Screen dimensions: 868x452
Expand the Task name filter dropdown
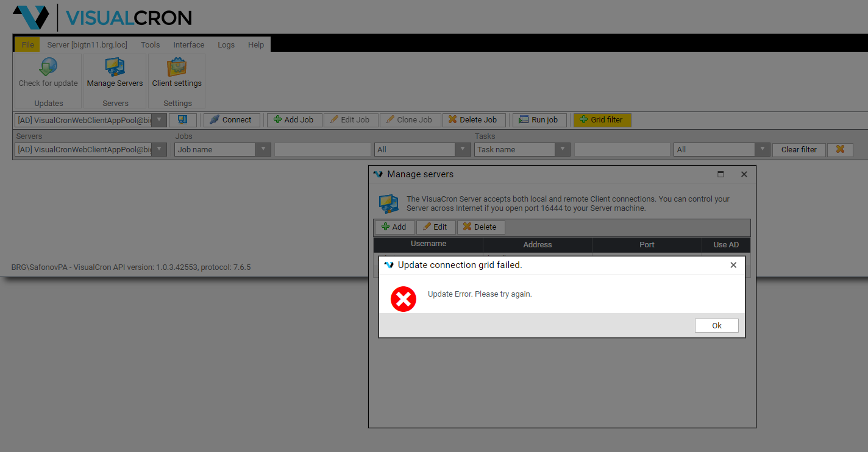(x=563, y=149)
